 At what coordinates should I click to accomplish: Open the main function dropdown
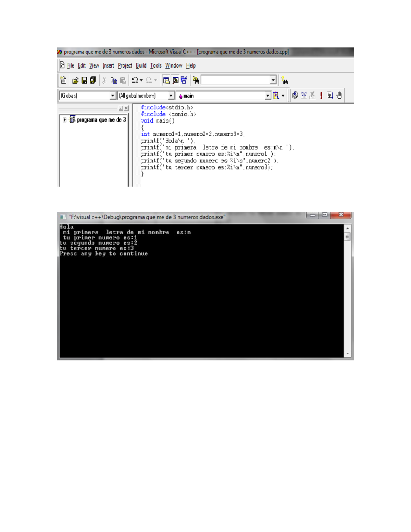point(267,96)
